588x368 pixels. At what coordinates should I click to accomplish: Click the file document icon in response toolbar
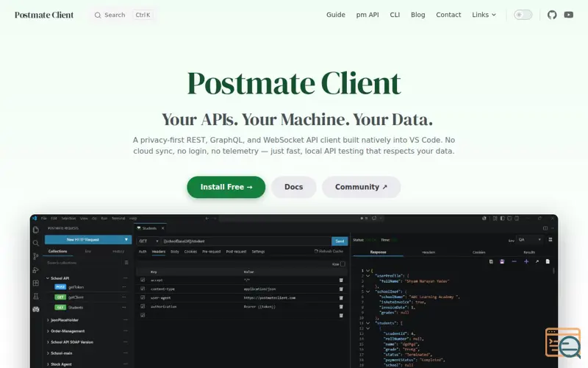coord(548,262)
